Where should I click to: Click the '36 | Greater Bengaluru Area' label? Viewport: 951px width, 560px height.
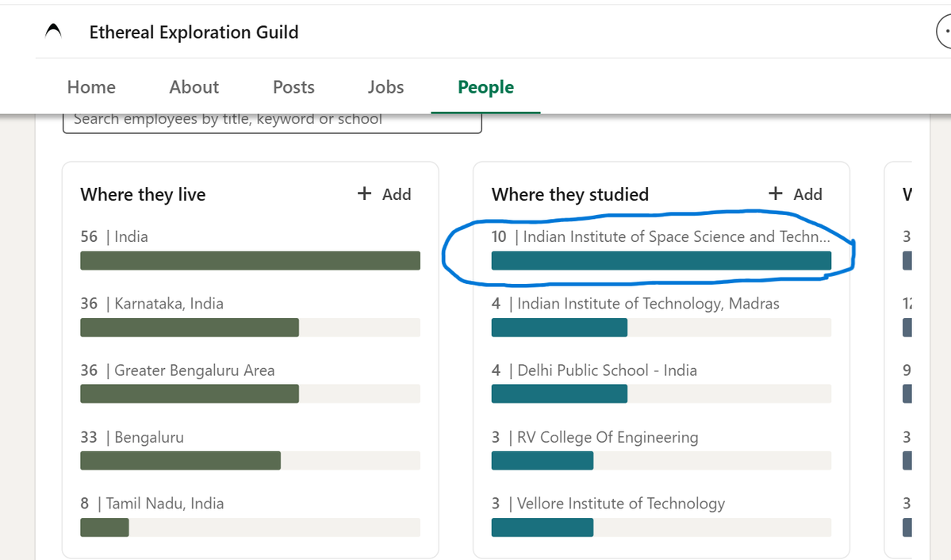177,370
